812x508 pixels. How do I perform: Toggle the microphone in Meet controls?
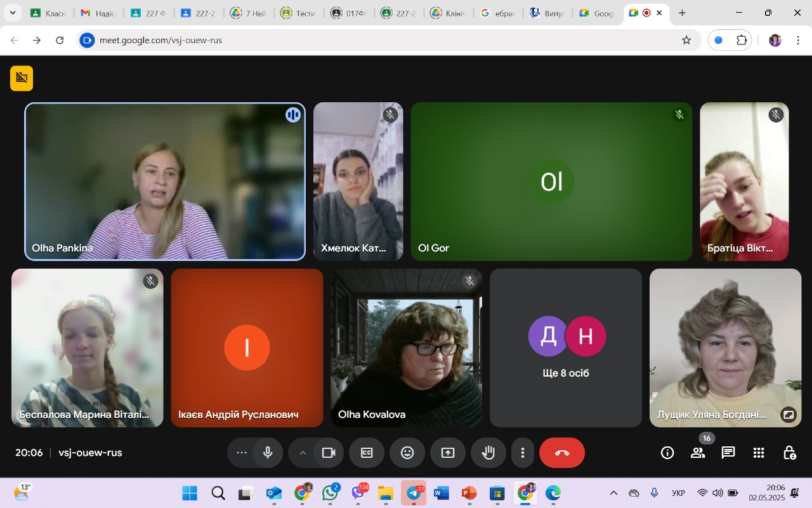tap(268, 453)
